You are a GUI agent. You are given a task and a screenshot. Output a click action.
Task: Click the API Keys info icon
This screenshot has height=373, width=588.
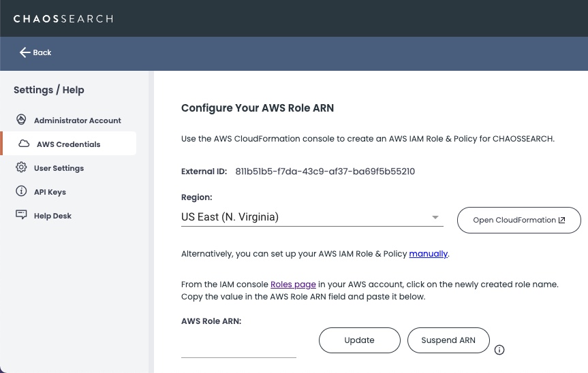pyautogui.click(x=21, y=191)
